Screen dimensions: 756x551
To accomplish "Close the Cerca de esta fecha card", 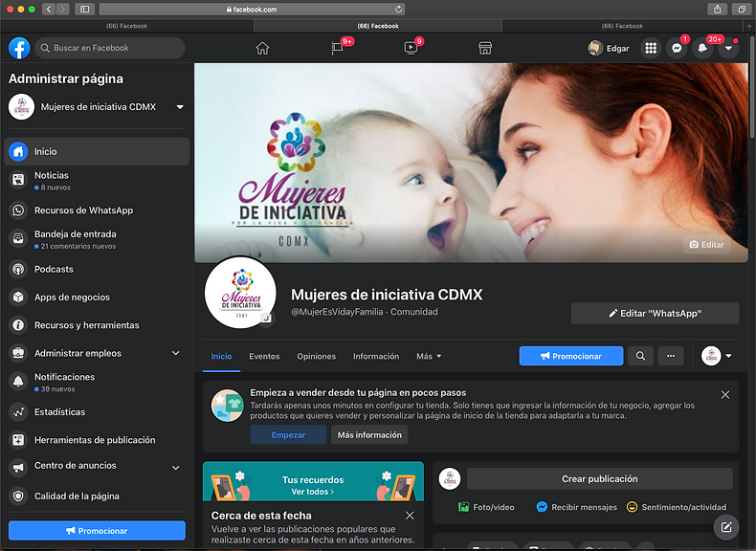I will [x=410, y=516].
